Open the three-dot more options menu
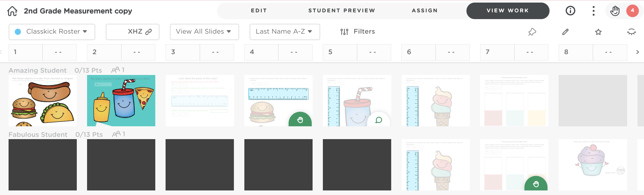This screenshot has height=195, width=644. (x=593, y=11)
